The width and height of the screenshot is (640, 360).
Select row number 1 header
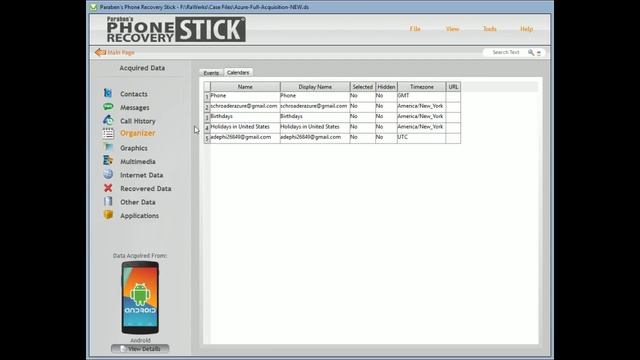coord(207,96)
